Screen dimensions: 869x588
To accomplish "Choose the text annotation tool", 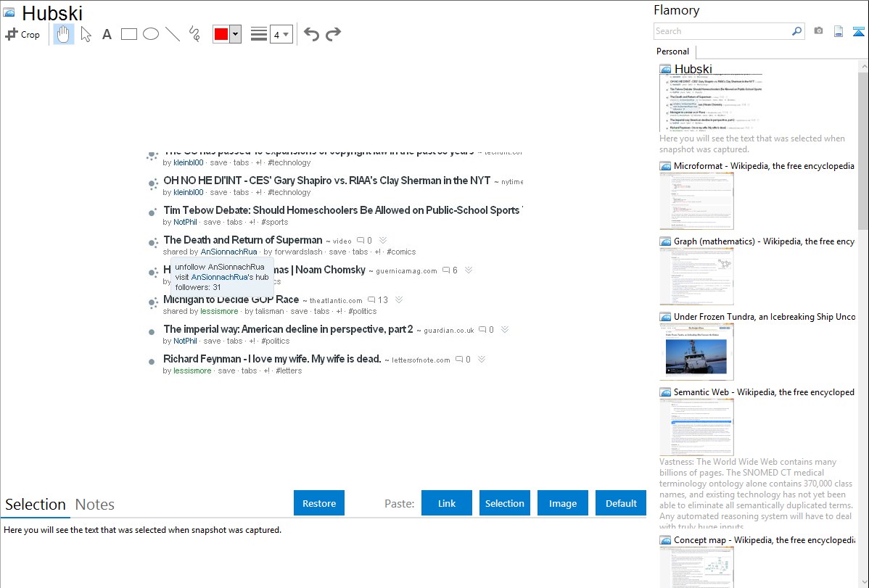I will point(107,34).
